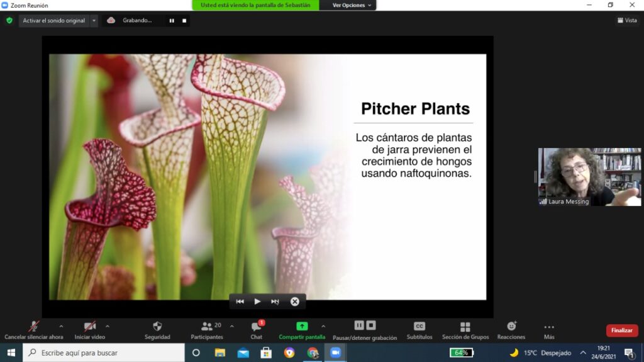The height and width of the screenshot is (362, 644).
Task: Expand the video options arrow beside camera
Action: click(108, 326)
